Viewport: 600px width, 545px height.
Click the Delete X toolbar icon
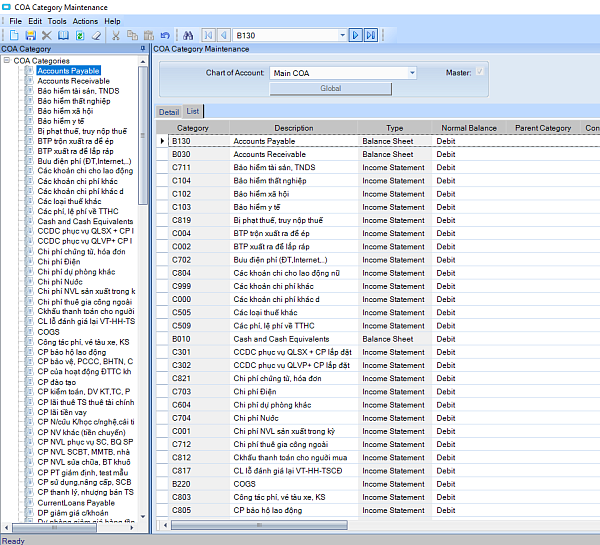(x=47, y=36)
